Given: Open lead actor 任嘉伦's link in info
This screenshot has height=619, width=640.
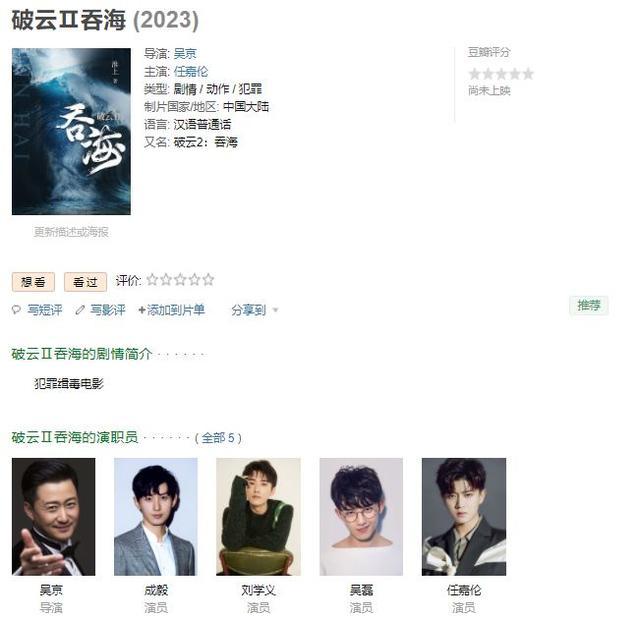Looking at the screenshot, I should (x=191, y=71).
